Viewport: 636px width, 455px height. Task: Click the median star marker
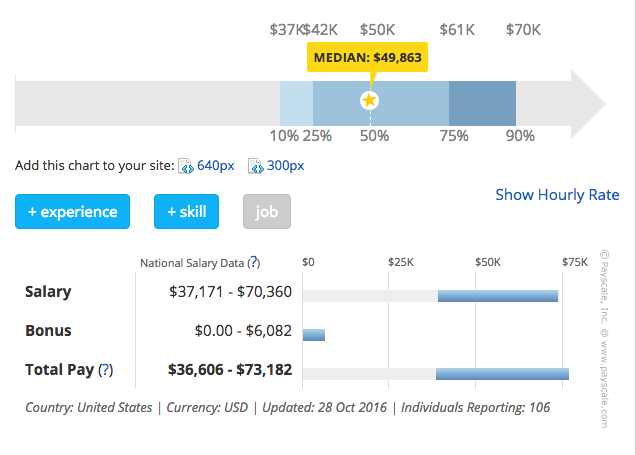[370, 100]
